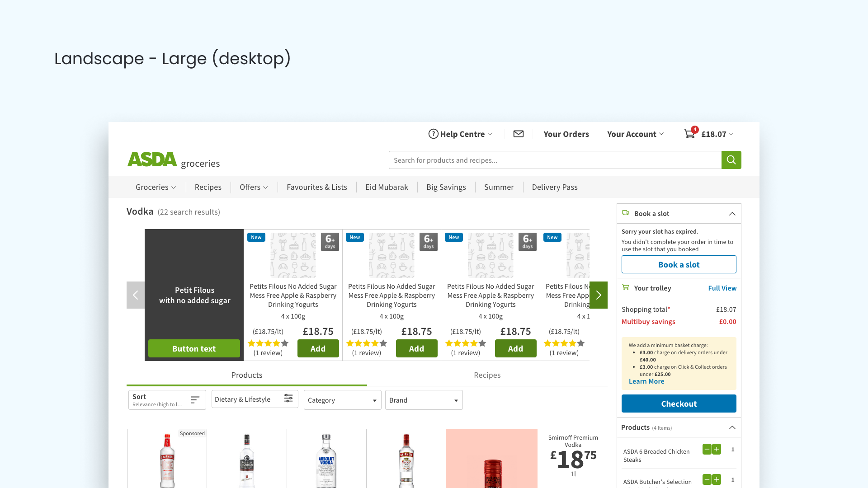This screenshot has width=868, height=488.
Task: Open Big Savings navigation item
Action: (x=446, y=187)
